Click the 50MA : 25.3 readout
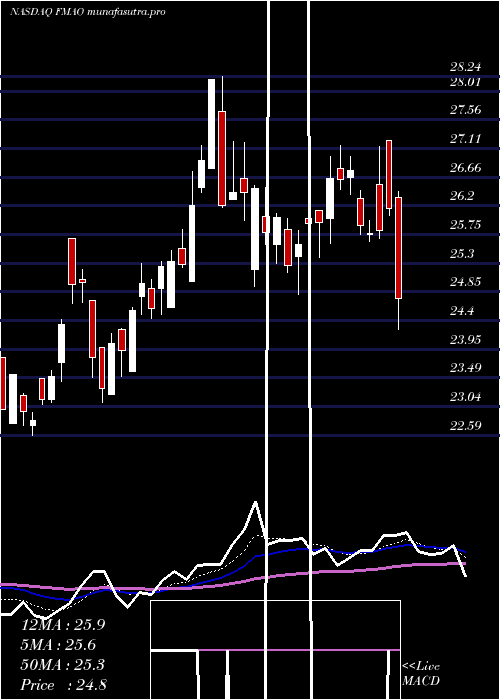 [x=63, y=665]
